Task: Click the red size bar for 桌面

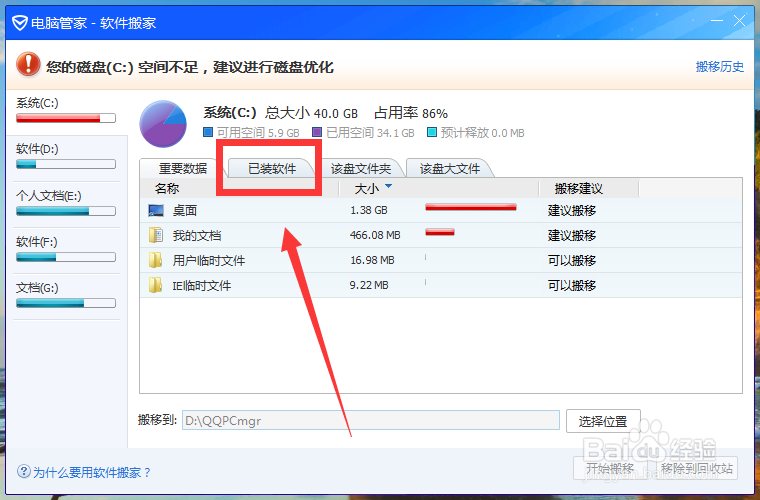Action: 471,207
